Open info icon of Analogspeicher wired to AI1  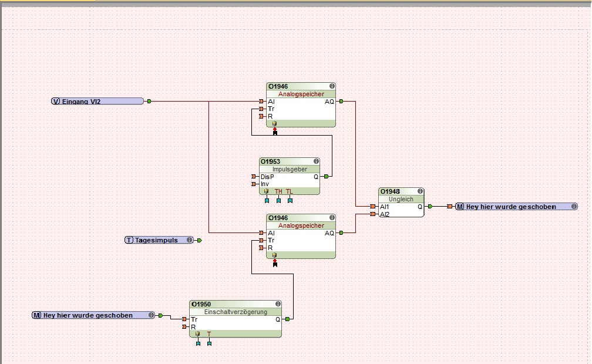pos(332,86)
